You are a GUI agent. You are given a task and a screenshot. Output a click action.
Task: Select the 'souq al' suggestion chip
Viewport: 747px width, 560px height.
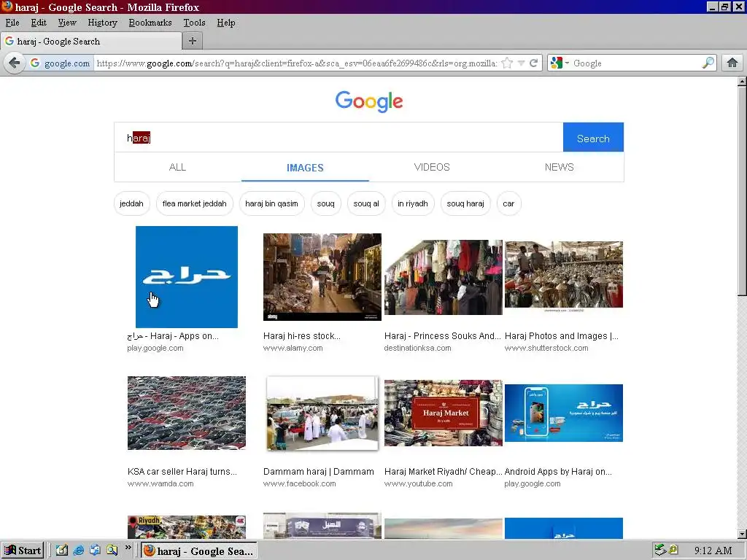pyautogui.click(x=366, y=203)
